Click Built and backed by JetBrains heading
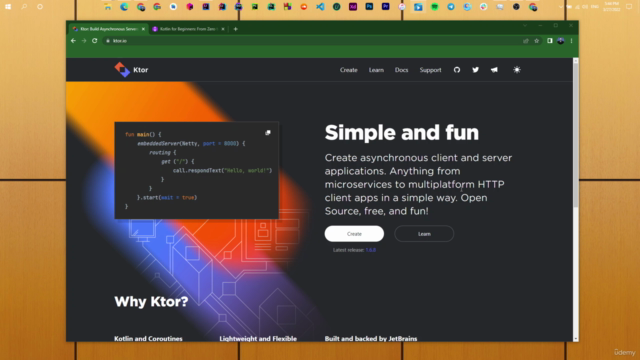The height and width of the screenshot is (360, 640). [x=371, y=339]
